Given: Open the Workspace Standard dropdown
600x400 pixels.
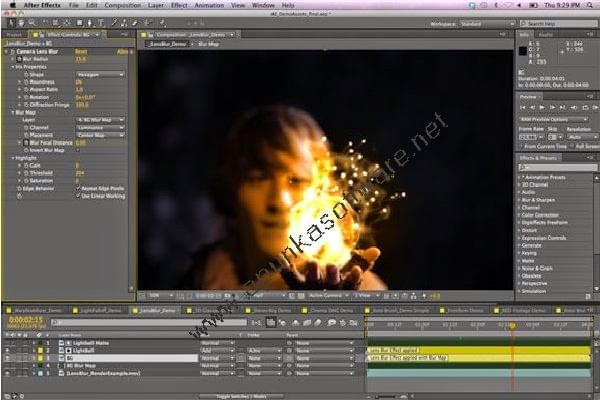Looking at the screenshot, I should 488,24.
